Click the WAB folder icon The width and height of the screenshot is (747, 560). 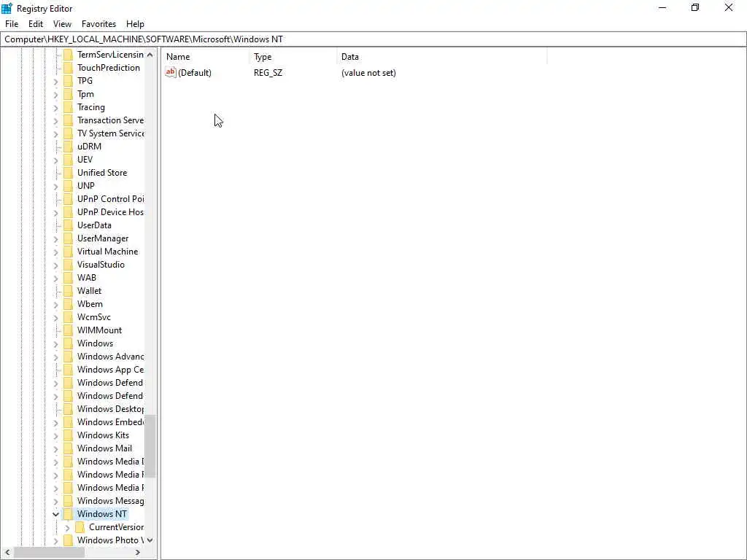68,278
